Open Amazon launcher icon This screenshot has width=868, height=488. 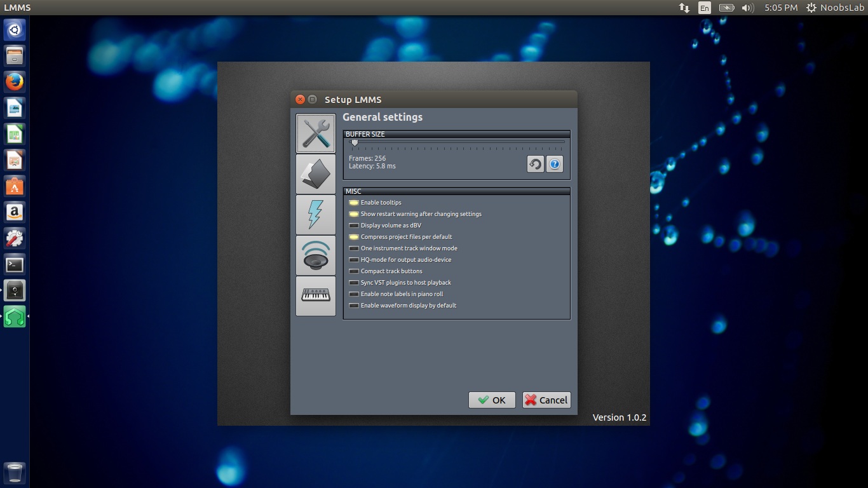pos(15,212)
